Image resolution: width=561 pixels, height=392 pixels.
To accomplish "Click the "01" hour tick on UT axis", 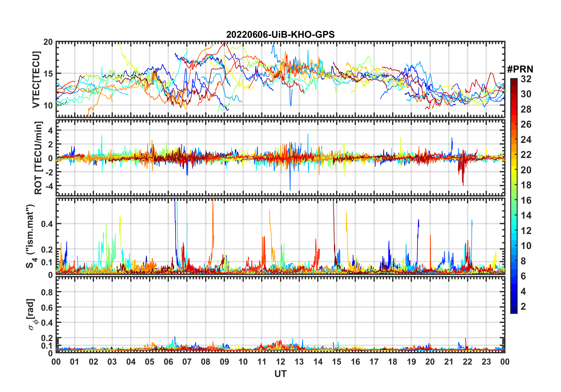I will click(x=75, y=362).
